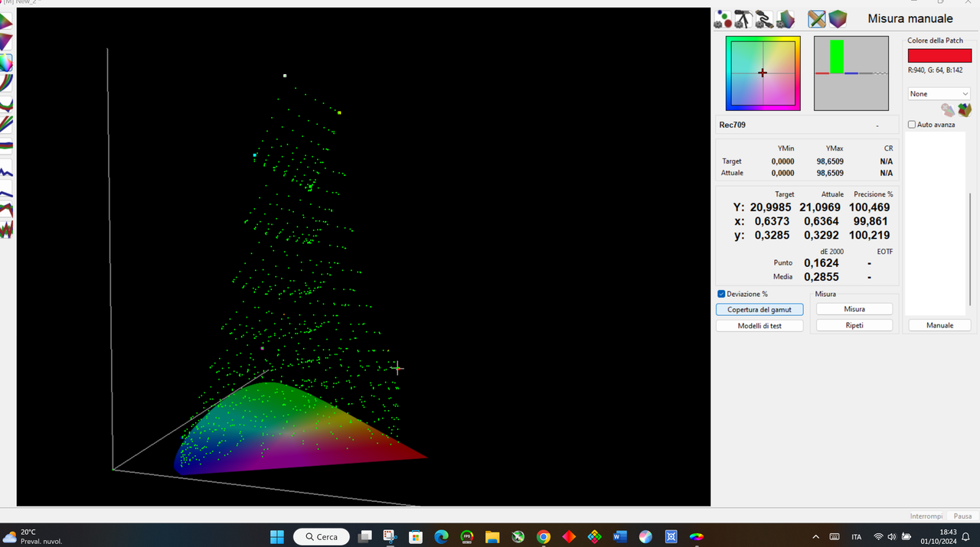Click the delete patch set icon
980x547 pixels.
coord(948,110)
